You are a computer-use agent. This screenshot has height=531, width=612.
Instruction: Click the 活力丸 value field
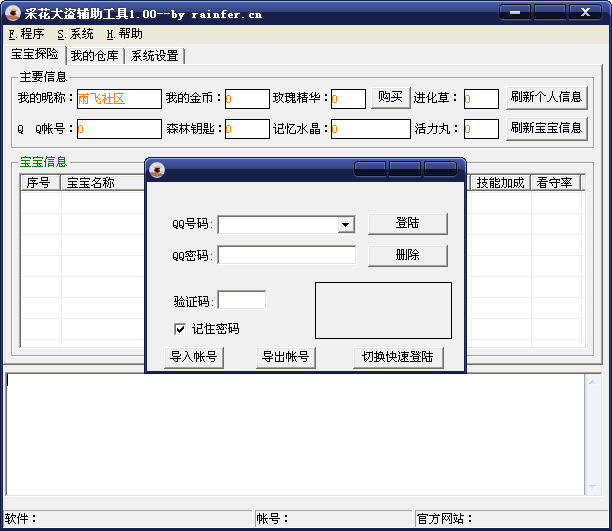click(x=481, y=129)
